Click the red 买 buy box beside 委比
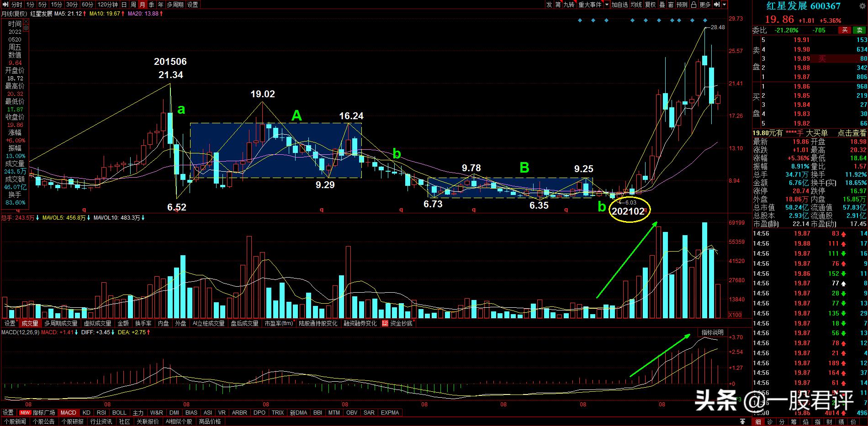 coord(845,30)
